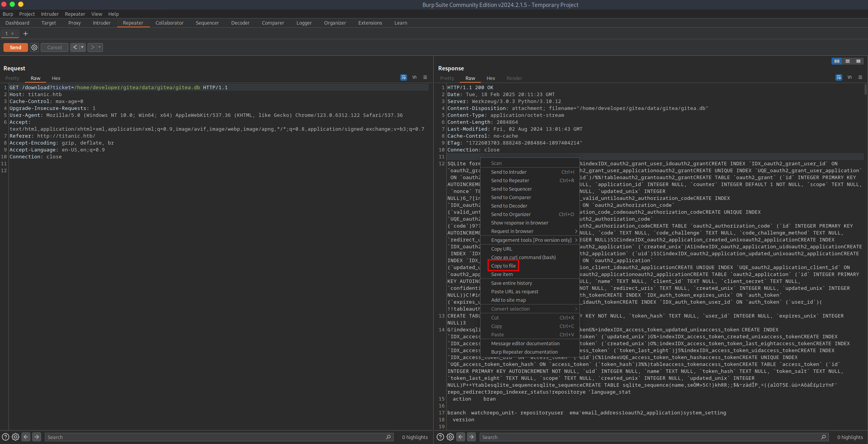
Task: Switch Response view to Render tab
Action: [x=514, y=78]
